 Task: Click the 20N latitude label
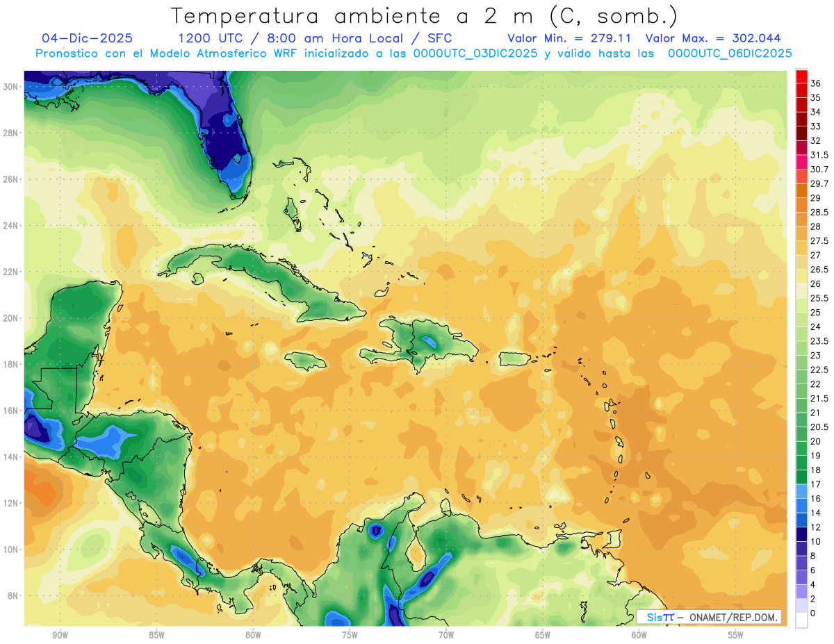[12, 318]
